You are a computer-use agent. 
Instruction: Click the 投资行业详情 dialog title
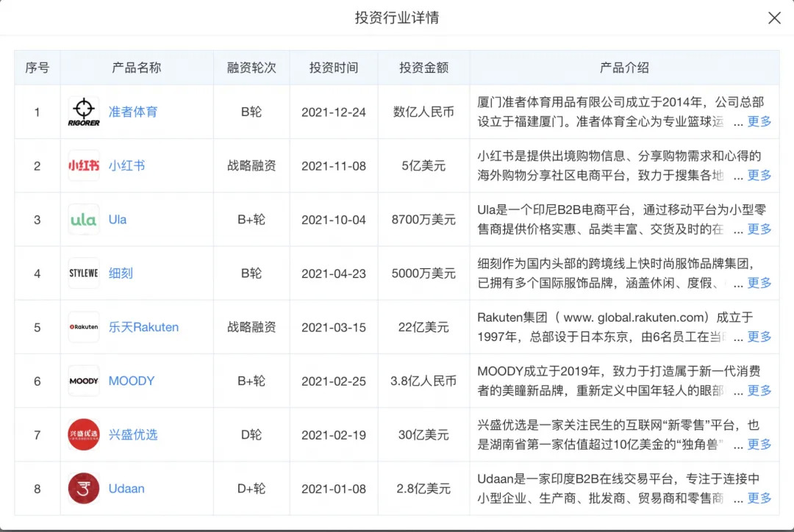pyautogui.click(x=397, y=18)
